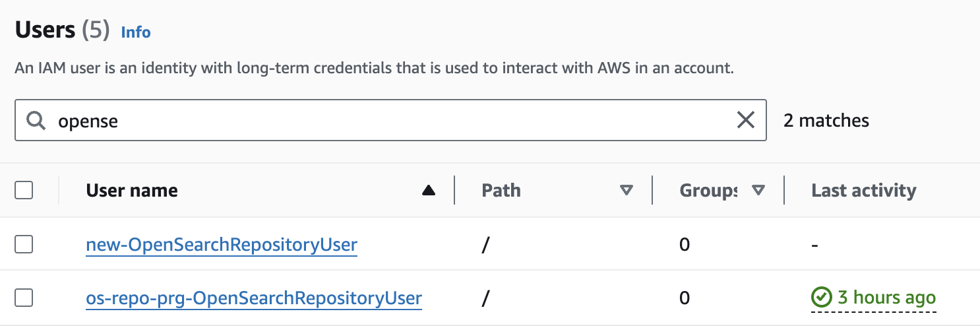Viewport: 980px width, 326px height.
Task: Click the Last activity column header
Action: 863,191
